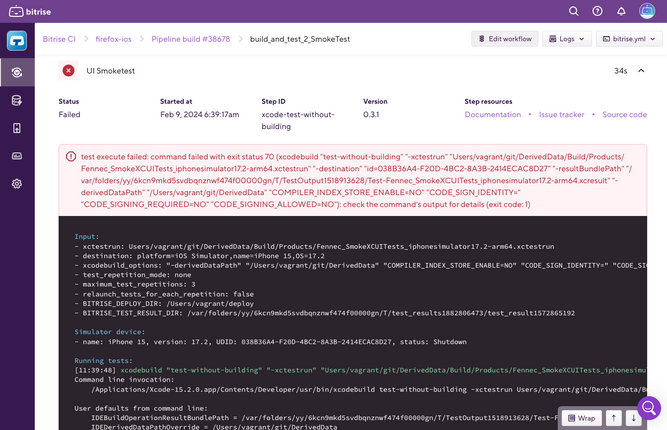Open the Documentation link
The height and width of the screenshot is (430, 667).
tap(493, 114)
